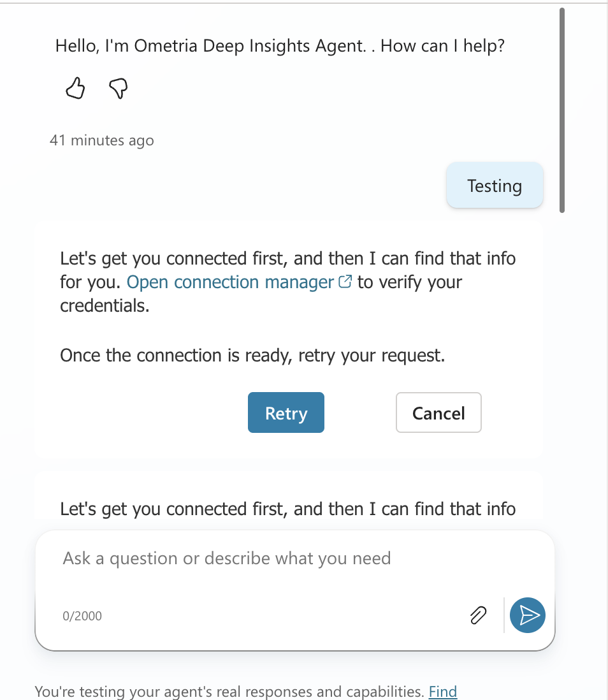Screen dimensions: 608x700
Task: Open connection manager link
Action: pyautogui.click(x=230, y=282)
